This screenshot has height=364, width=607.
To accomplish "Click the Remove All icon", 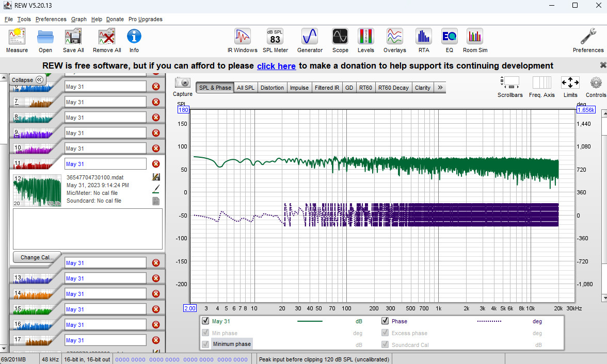I will 107,37.
